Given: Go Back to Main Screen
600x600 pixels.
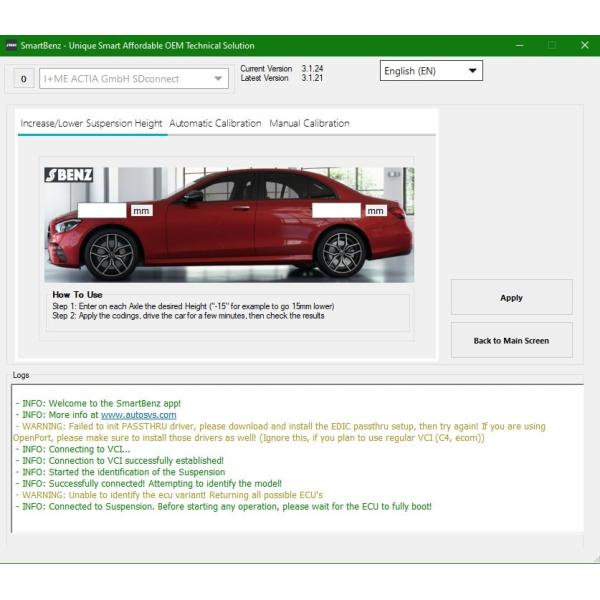Looking at the screenshot, I should pyautogui.click(x=511, y=341).
